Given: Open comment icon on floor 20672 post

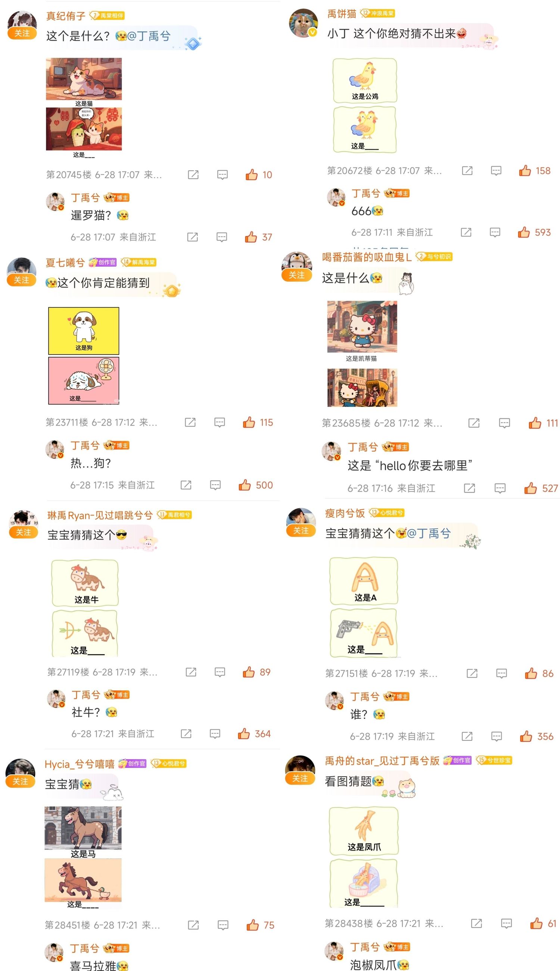Looking at the screenshot, I should point(496,170).
